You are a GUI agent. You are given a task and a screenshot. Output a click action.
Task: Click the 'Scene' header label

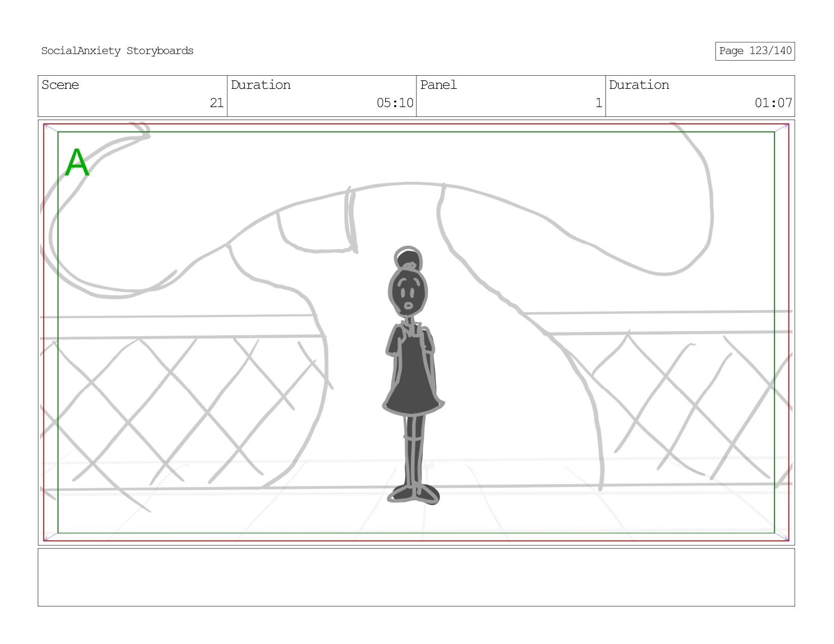point(60,85)
